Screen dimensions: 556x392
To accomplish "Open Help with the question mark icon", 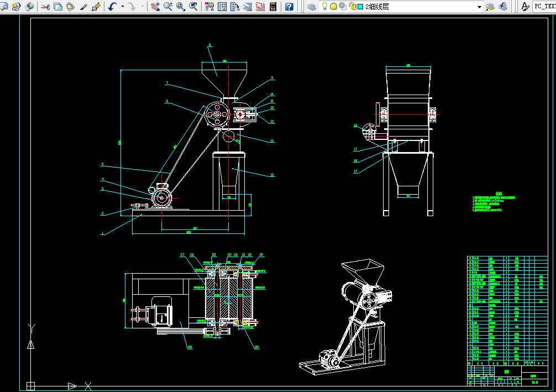I will [290, 7].
